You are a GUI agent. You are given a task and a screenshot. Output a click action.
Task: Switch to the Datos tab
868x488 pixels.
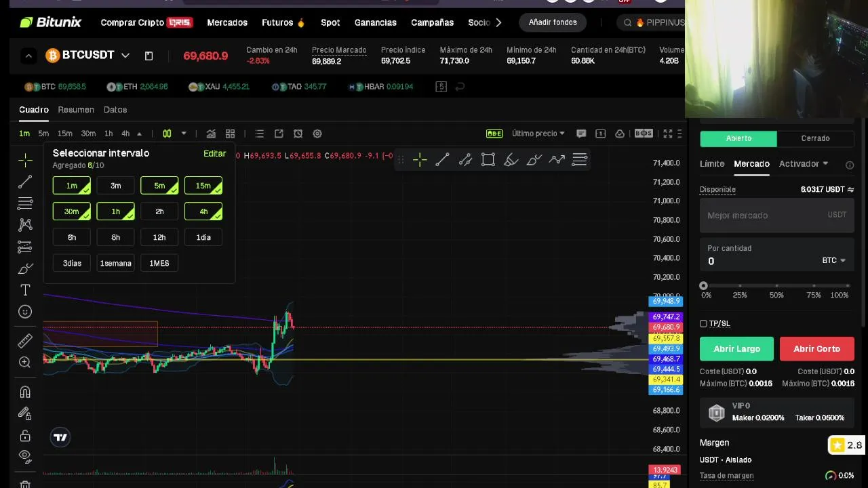115,109
